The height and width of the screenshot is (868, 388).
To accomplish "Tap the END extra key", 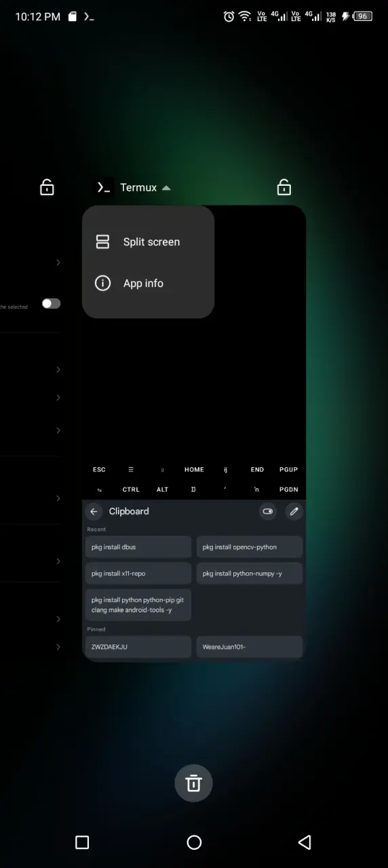I will 257,470.
